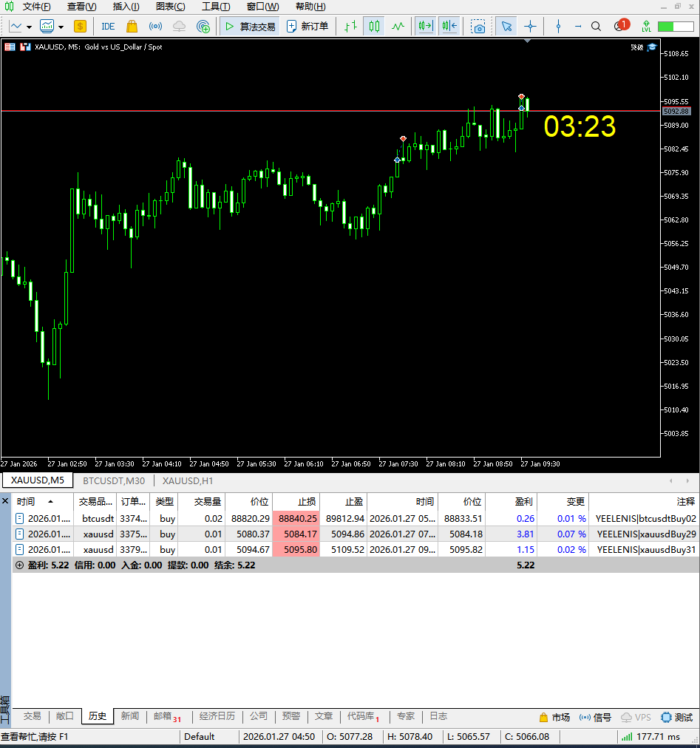Click the depth of market icon on chart
Image resolution: width=700 pixels, height=748 pixels.
click(x=10, y=47)
